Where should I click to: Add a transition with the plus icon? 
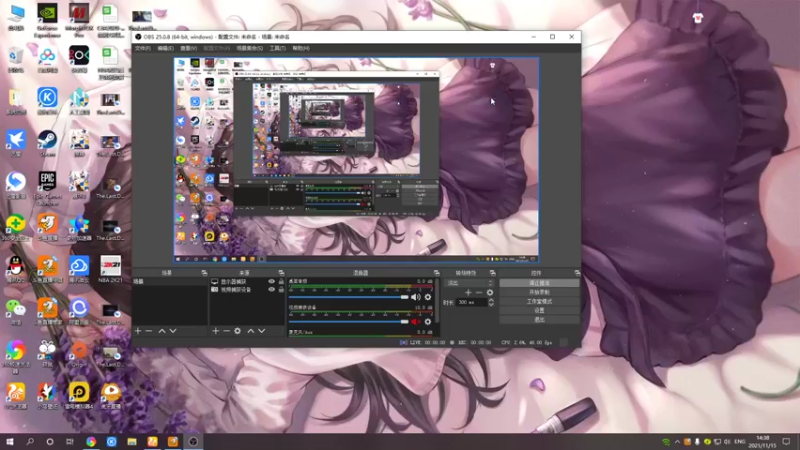coord(468,292)
